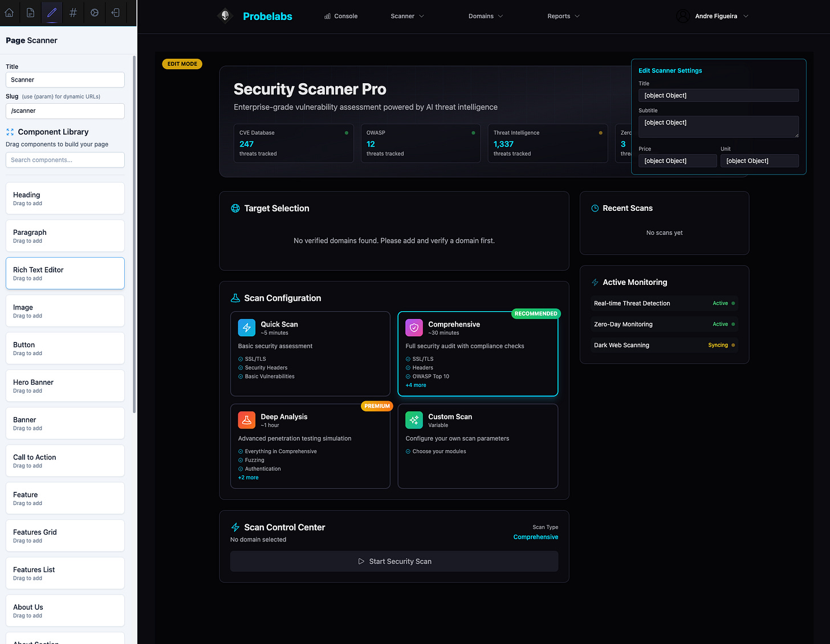
Task: Open the home icon in the editor toolbar
Action: coord(9,13)
